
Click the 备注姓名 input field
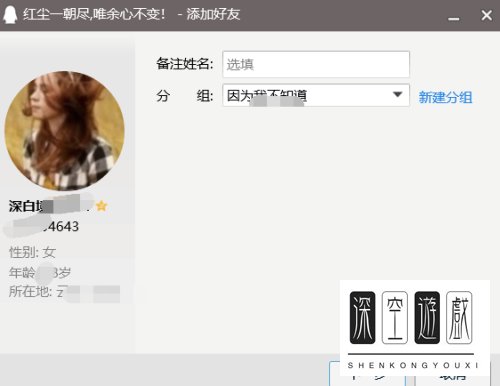316,64
